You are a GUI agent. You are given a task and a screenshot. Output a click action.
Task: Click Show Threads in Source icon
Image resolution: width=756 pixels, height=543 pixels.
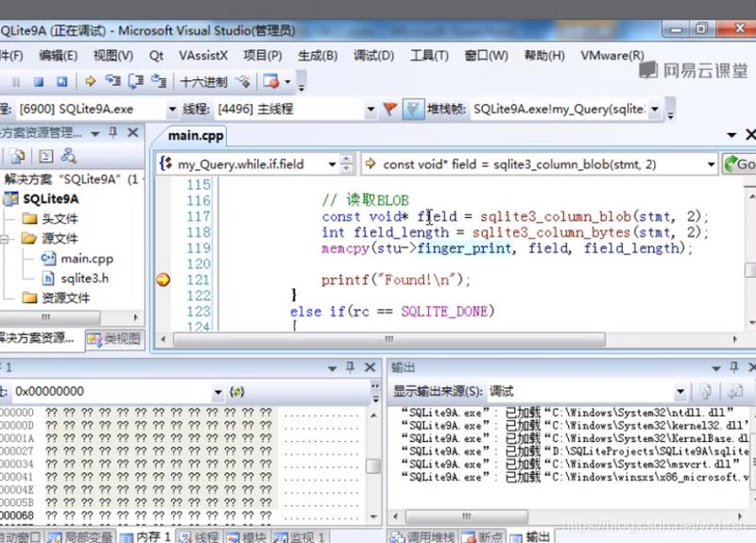coord(243,82)
